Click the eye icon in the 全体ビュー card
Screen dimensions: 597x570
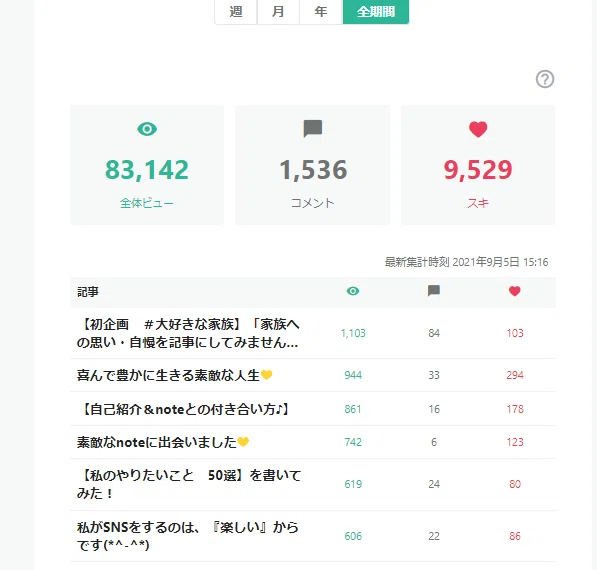147,129
